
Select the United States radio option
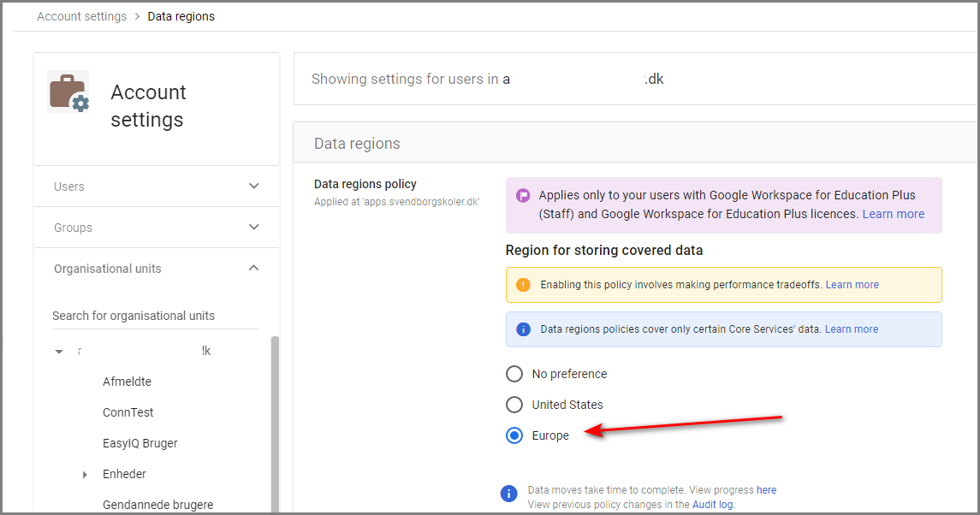(514, 405)
